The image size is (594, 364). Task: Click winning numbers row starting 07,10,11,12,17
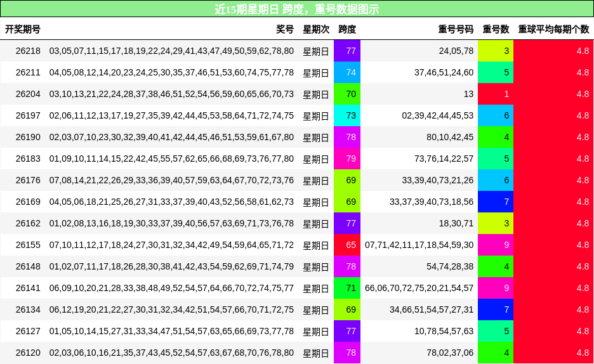click(171, 245)
